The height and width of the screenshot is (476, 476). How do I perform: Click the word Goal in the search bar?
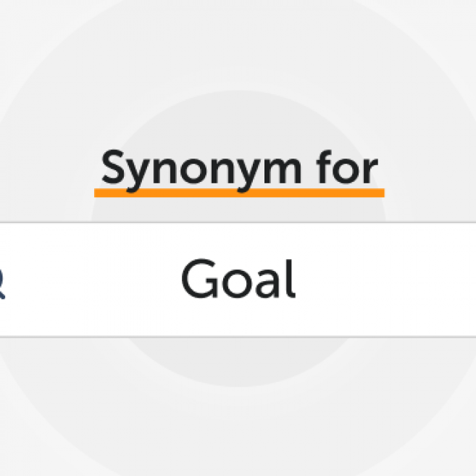tap(238, 280)
